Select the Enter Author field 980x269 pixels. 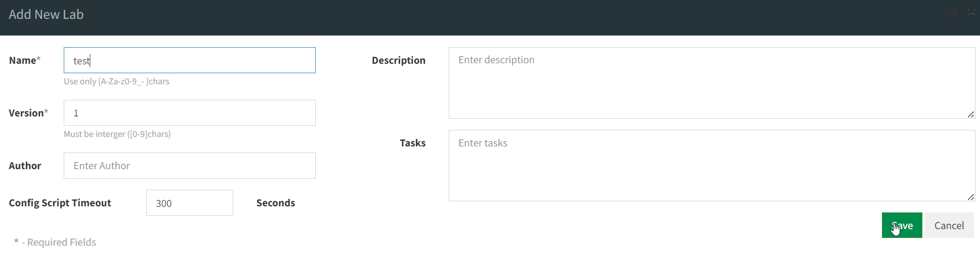coord(189,165)
